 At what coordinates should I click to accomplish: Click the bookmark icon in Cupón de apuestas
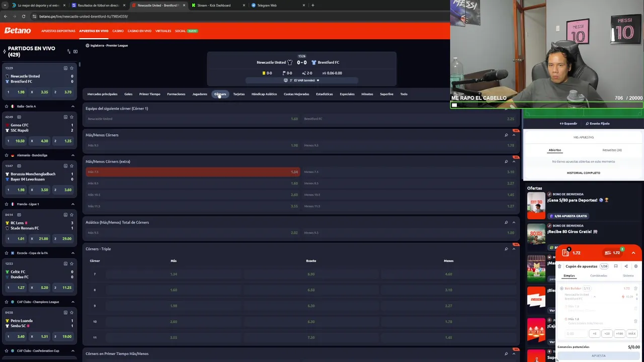tap(616, 266)
